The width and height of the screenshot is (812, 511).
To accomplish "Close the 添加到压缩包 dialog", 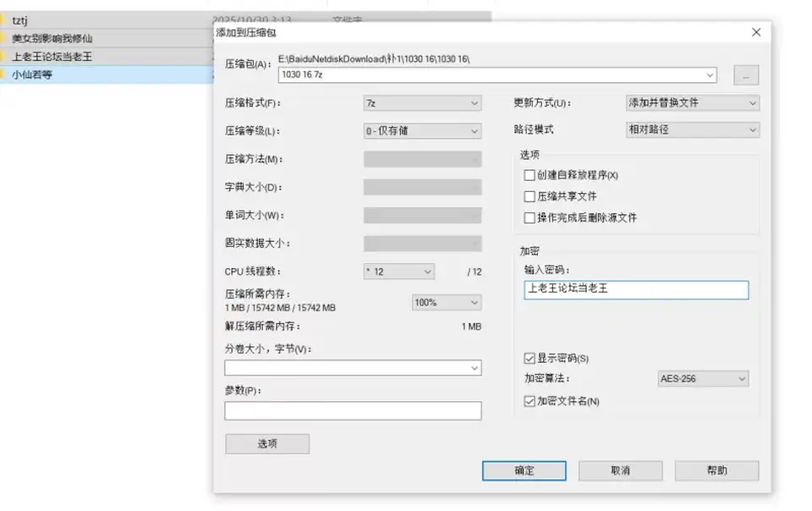I will click(x=756, y=32).
